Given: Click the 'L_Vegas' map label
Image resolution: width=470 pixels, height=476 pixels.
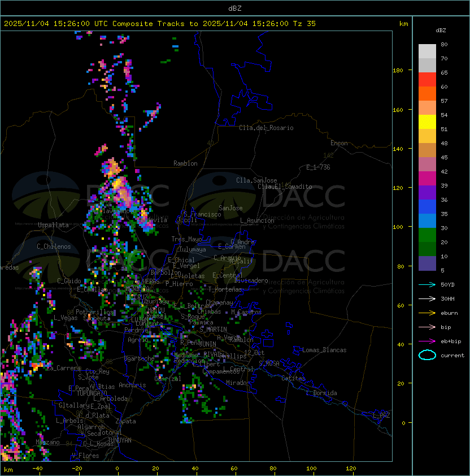Looking at the screenshot, I should coord(65,318).
